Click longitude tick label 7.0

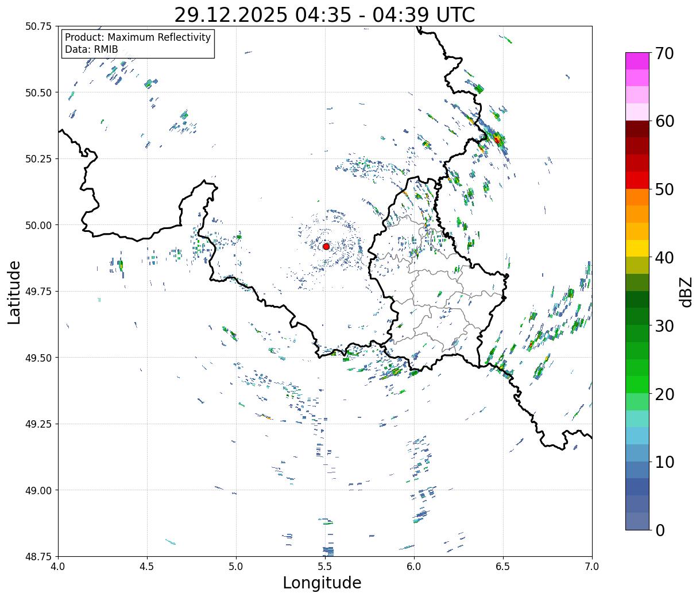point(592,567)
